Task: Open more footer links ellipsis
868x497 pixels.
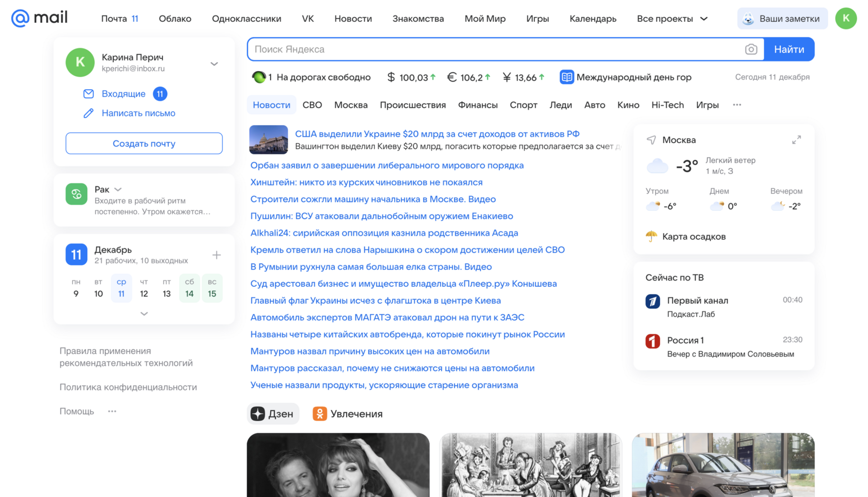Action: point(112,411)
